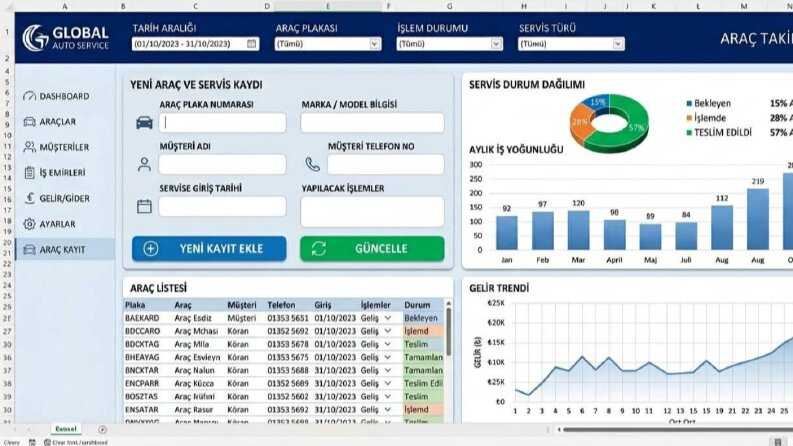Open the Müşteriler menu item
The width and height of the screenshot is (793, 446).
coord(65,147)
